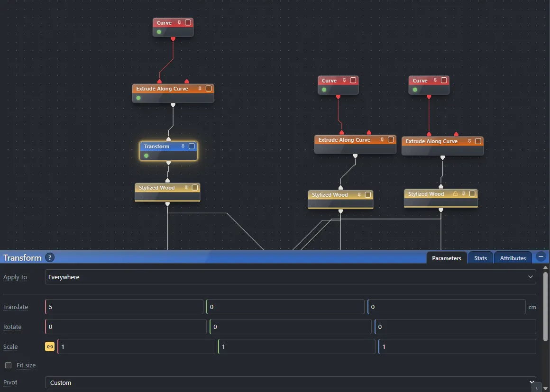Switch to the Stats tab
The width and height of the screenshot is (550, 392).
click(x=481, y=258)
